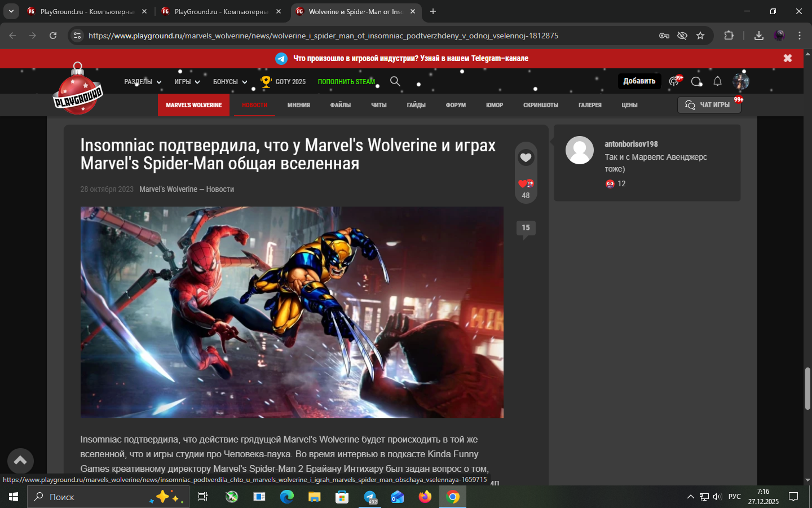This screenshot has width=812, height=508.
Task: Click the Spider-Man and Wolverine article image
Action: tap(292, 312)
